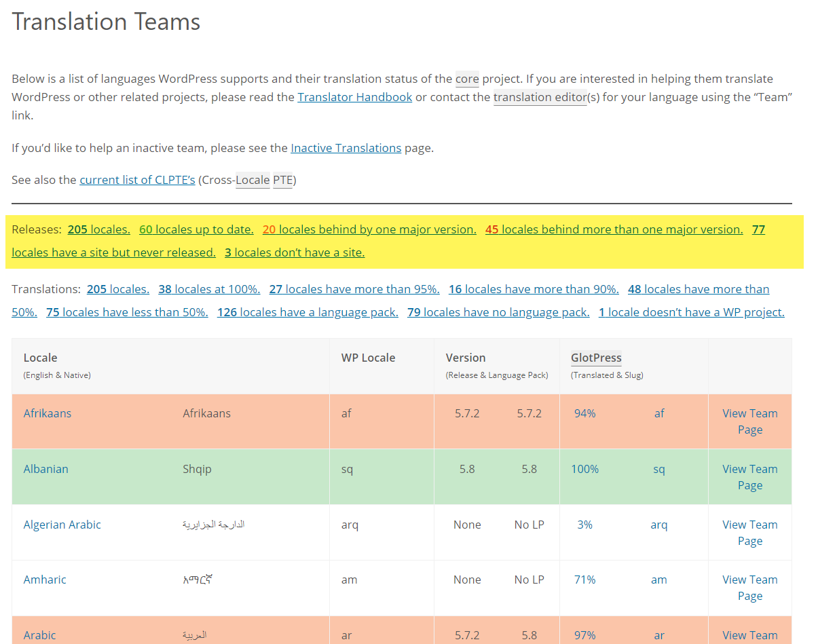Open the current list of CLPTE's
The height and width of the screenshot is (644, 837).
(137, 180)
